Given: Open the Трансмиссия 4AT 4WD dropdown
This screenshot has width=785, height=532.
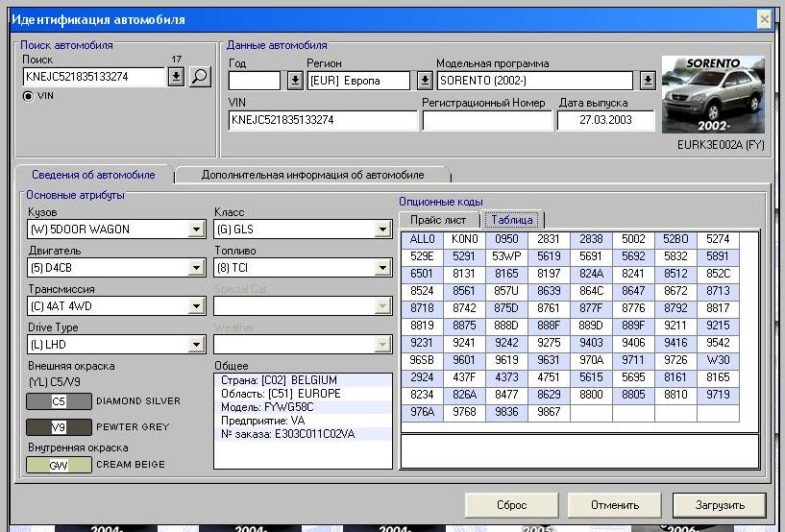Looking at the screenshot, I should tap(196, 306).
